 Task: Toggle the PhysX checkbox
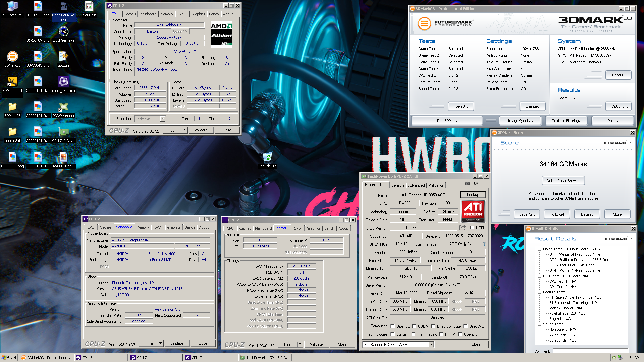click(x=441, y=334)
